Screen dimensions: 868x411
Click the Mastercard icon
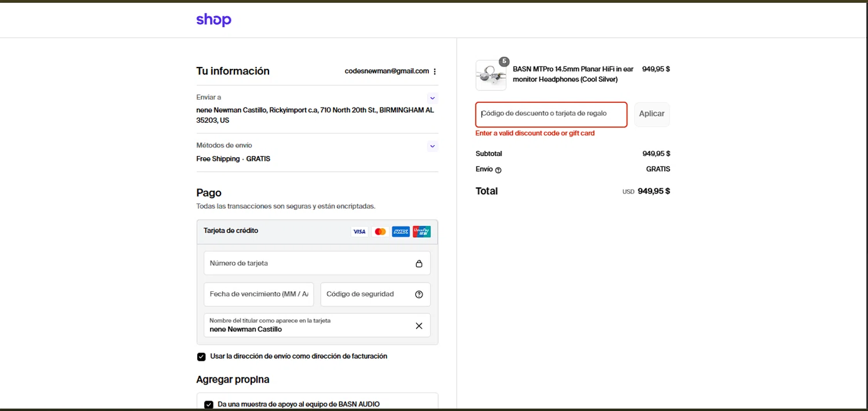[x=380, y=231]
